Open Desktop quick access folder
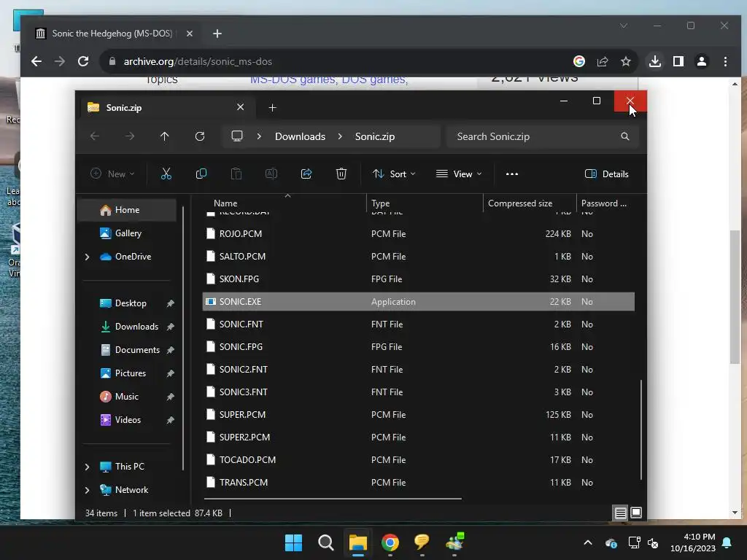This screenshot has width=747, height=560. pyautogui.click(x=131, y=303)
